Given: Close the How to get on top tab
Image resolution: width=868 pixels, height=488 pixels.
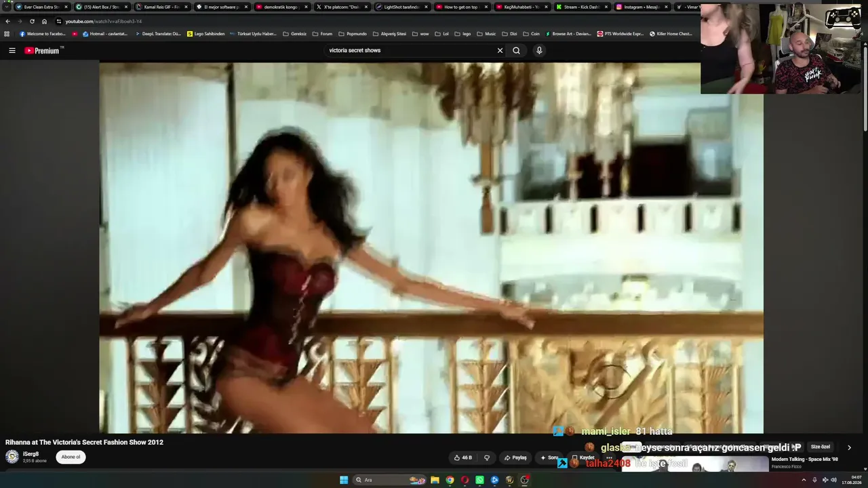Looking at the screenshot, I should click(486, 7).
